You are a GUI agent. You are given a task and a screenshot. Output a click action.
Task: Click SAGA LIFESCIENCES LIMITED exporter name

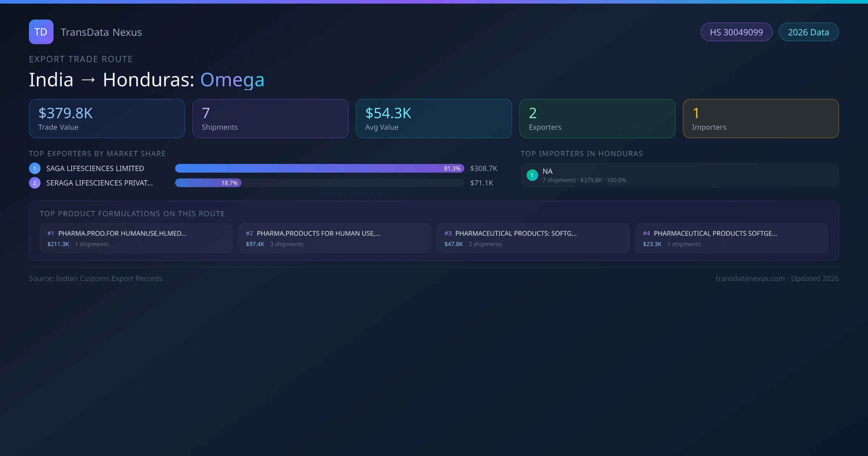[x=95, y=168]
